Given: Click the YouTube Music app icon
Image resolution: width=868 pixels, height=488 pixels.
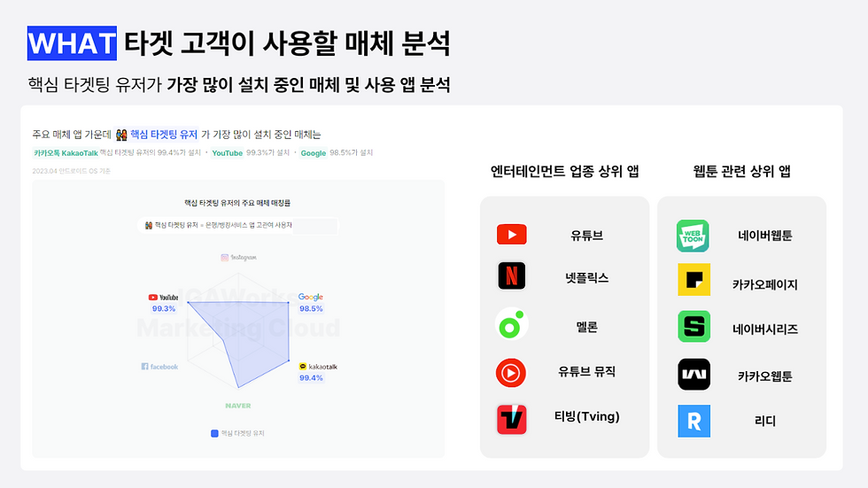Looking at the screenshot, I should (x=511, y=373).
